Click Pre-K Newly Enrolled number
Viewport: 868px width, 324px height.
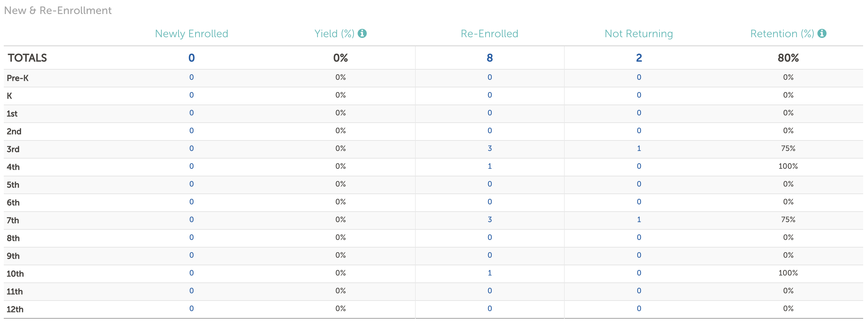pos(191,77)
